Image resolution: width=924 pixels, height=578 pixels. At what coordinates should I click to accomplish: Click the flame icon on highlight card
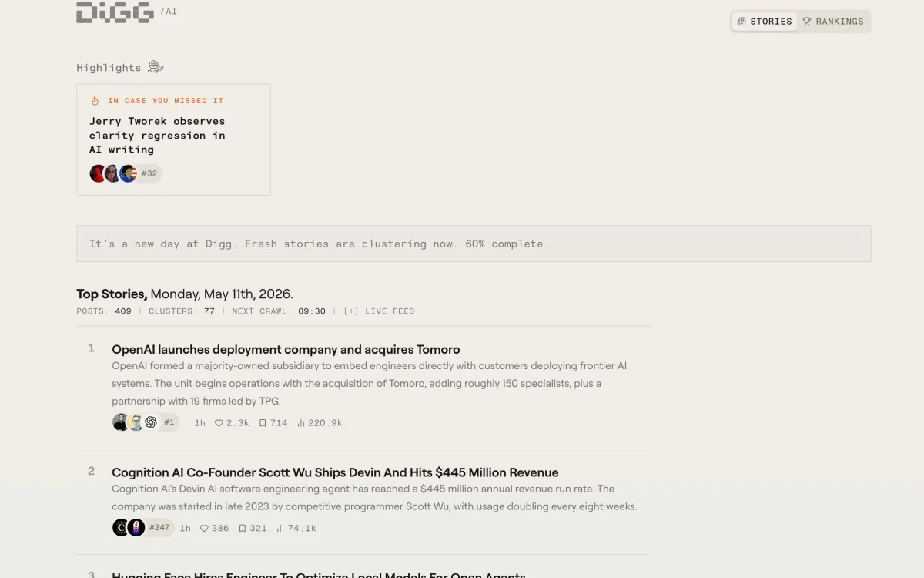(95, 101)
